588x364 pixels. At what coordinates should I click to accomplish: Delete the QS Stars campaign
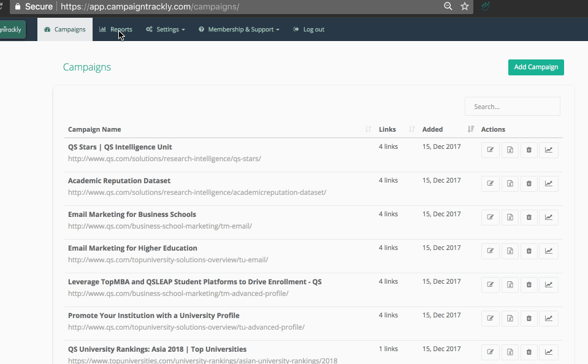point(529,150)
